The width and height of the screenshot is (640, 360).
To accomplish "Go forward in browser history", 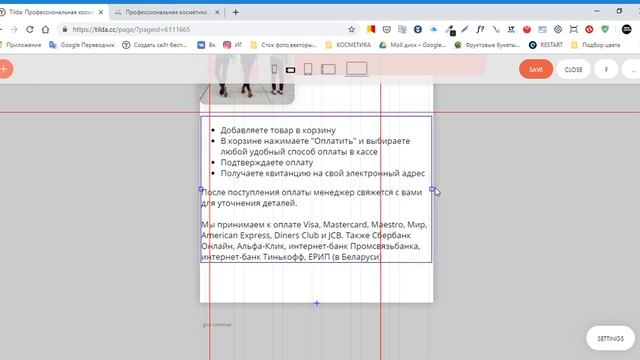I will coord(14,29).
